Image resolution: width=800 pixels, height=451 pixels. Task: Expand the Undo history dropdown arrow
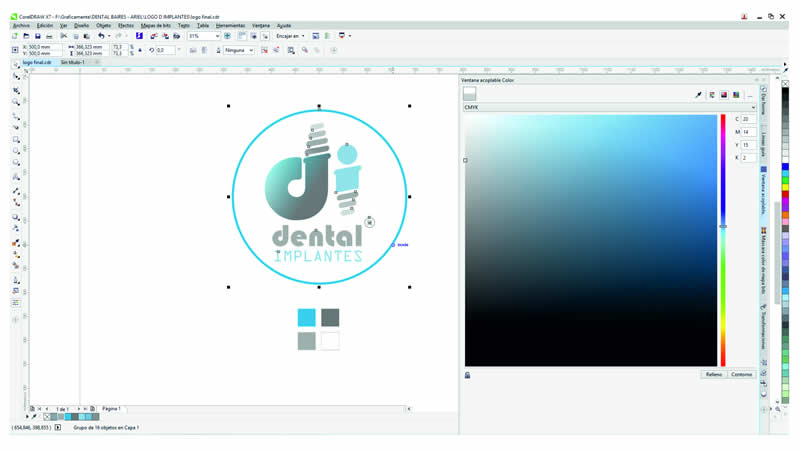tap(109, 36)
